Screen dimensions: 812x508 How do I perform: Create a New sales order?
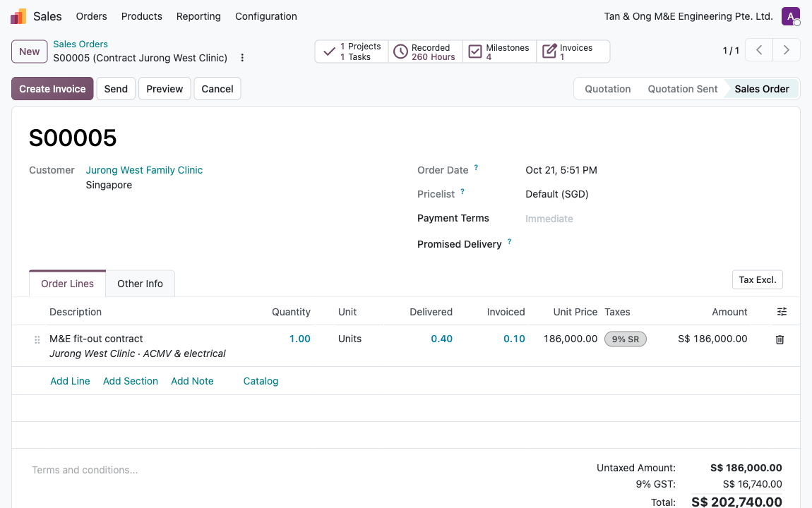click(30, 52)
